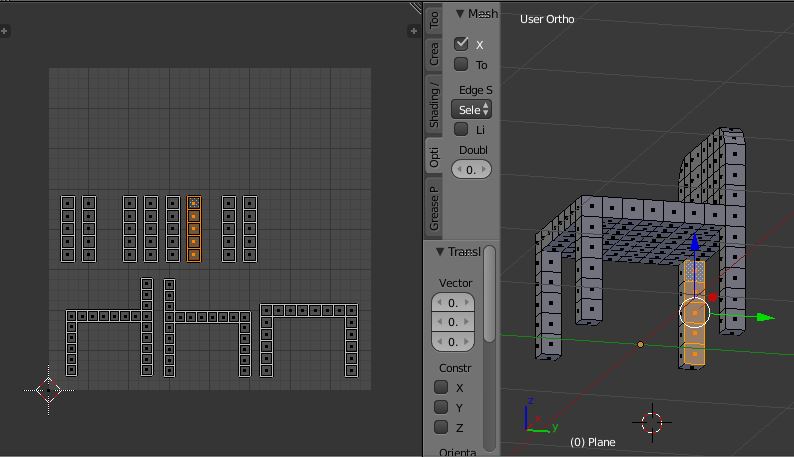
Task: Click the second Vector value field
Action: coord(453,322)
